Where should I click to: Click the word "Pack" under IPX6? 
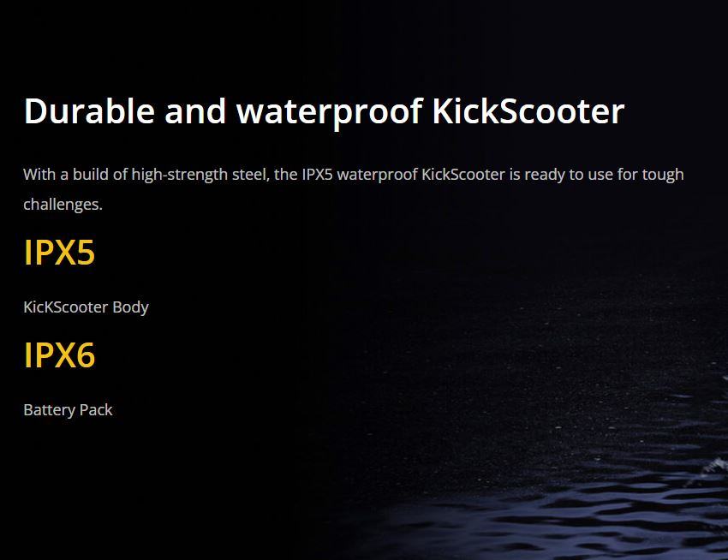pyautogui.click(x=96, y=410)
